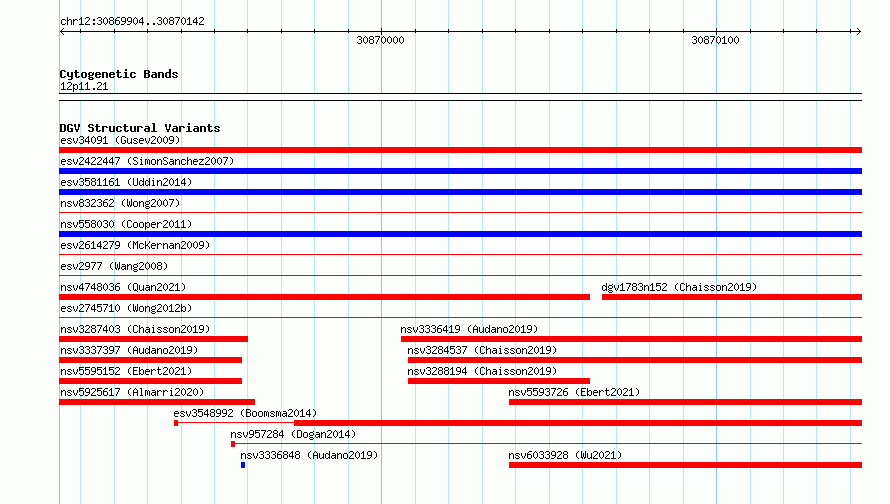Open variant nsv957284 (Dogan2014) label
This screenshot has height=504, width=890.
pos(293,434)
